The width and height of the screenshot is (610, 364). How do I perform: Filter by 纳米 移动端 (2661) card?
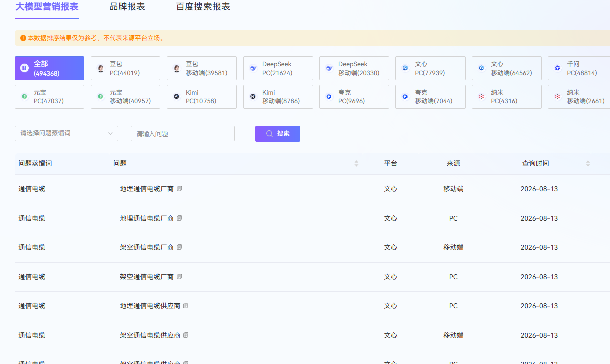pos(579,97)
